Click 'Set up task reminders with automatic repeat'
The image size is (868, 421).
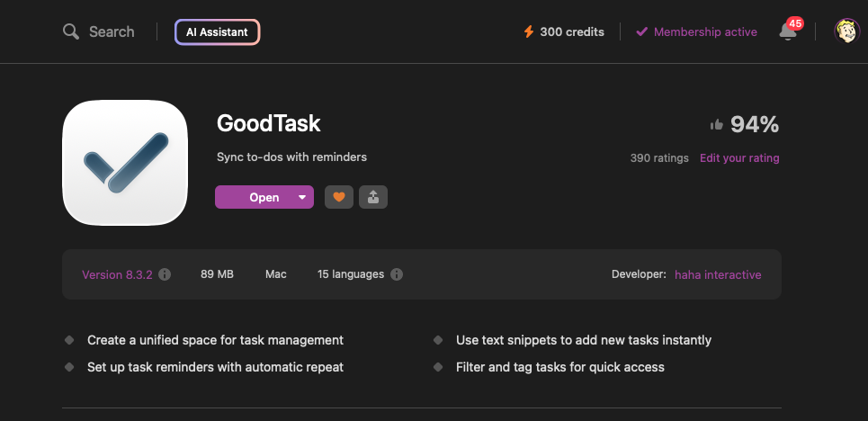tap(215, 367)
